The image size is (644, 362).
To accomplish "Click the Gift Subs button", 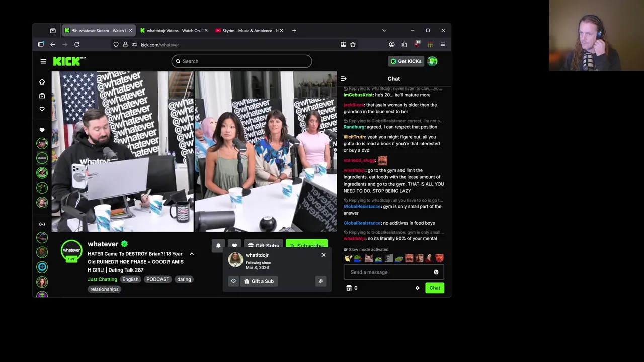I will pyautogui.click(x=263, y=245).
